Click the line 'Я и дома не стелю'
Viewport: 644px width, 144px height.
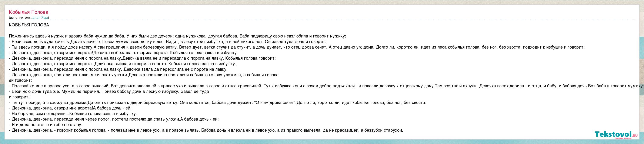pos(46,124)
